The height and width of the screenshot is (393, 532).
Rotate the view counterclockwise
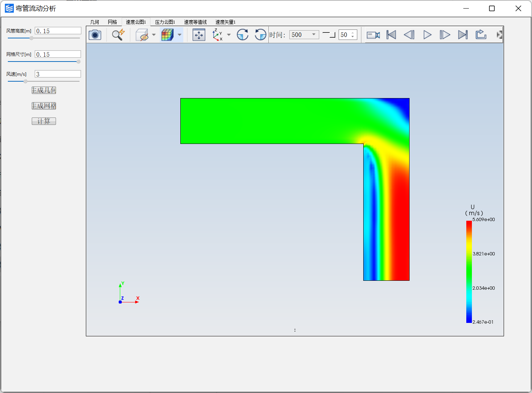tap(260, 35)
